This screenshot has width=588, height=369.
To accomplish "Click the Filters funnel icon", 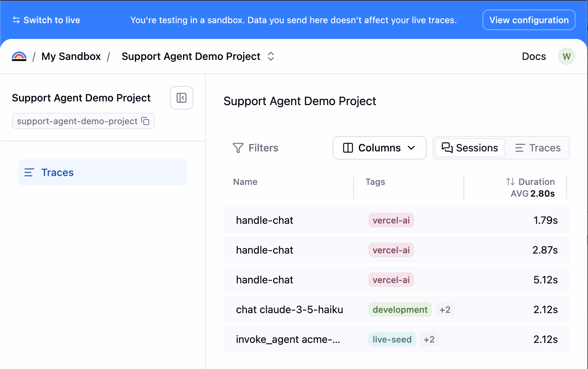I will pyautogui.click(x=238, y=148).
